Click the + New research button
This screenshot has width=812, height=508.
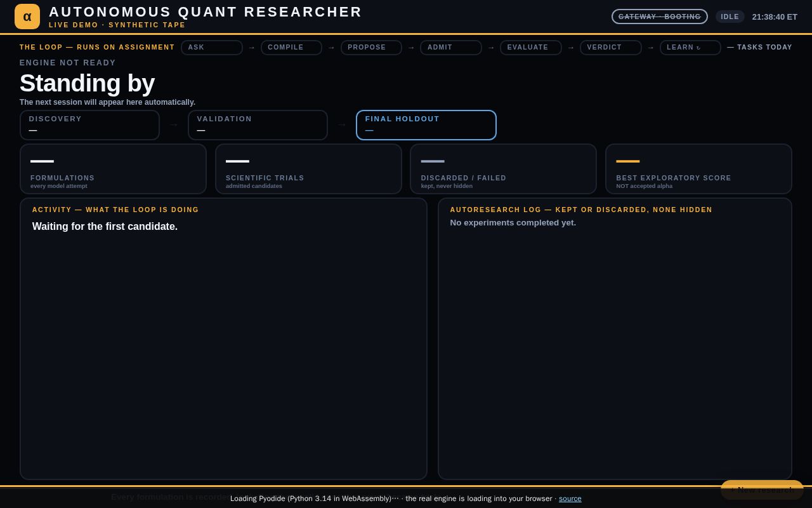pos(762,490)
